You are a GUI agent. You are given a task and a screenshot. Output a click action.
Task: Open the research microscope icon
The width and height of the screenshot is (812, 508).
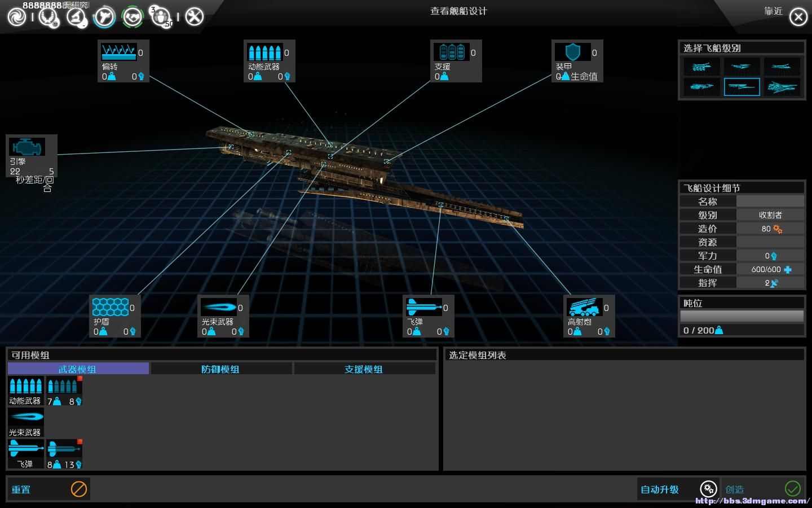(77, 17)
